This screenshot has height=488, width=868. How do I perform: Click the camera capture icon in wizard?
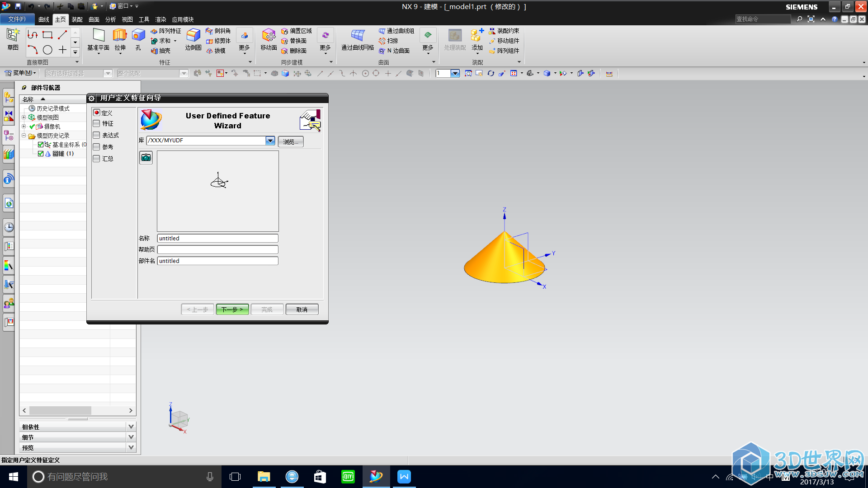pyautogui.click(x=146, y=157)
